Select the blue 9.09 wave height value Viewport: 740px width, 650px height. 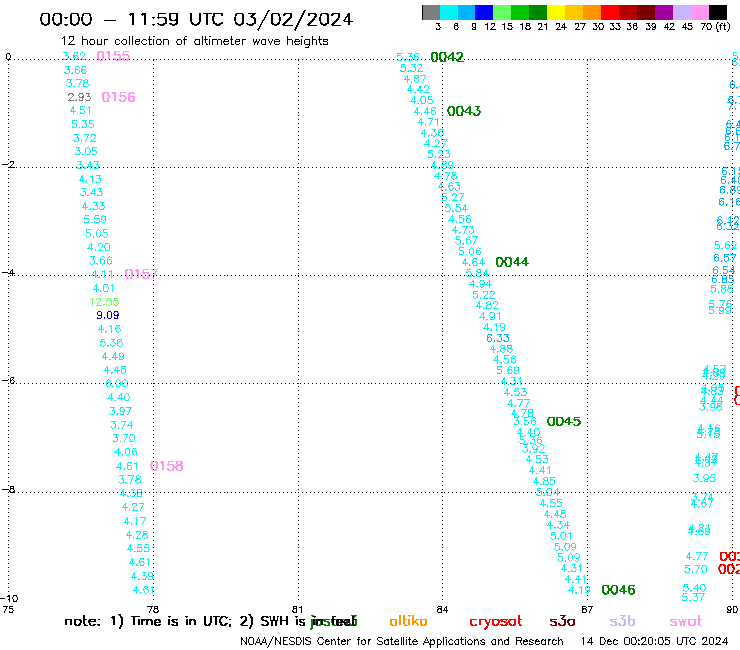tap(108, 315)
